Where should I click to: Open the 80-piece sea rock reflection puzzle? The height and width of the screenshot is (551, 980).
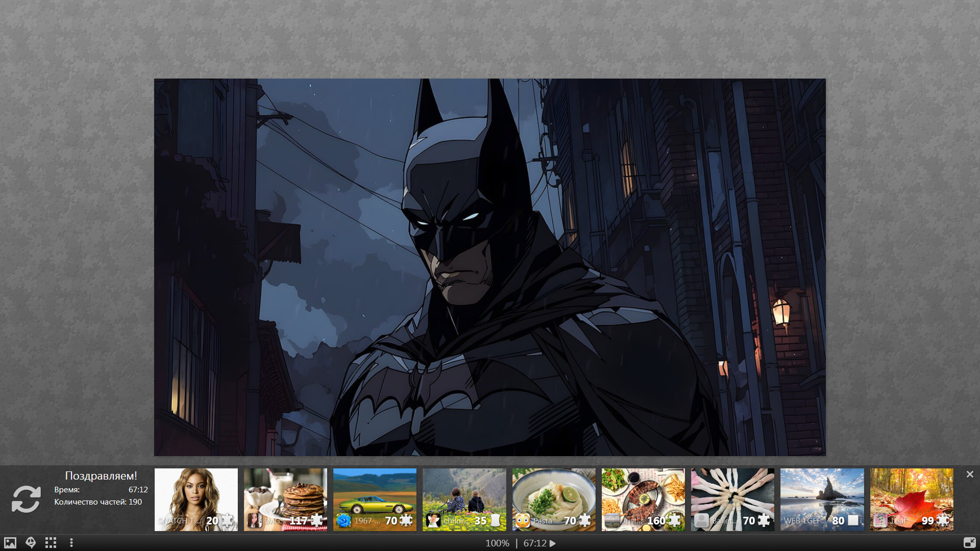click(822, 495)
